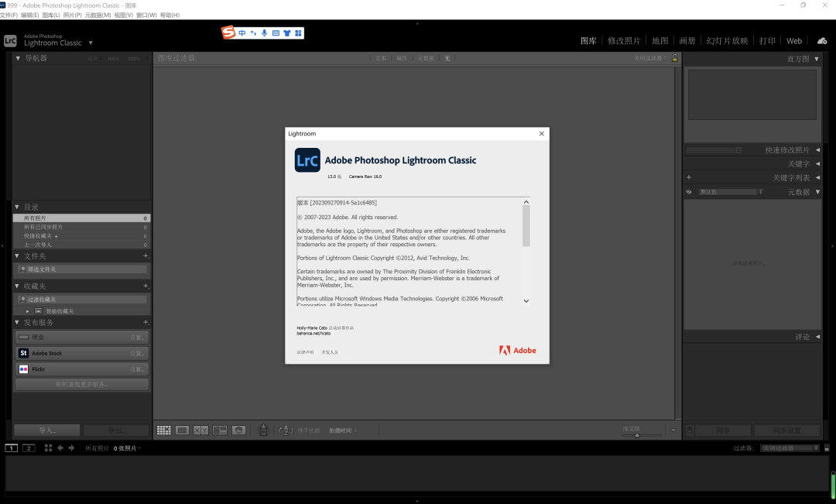836x504 pixels.
Task: Close the Lightroom about dialog
Action: coord(542,133)
